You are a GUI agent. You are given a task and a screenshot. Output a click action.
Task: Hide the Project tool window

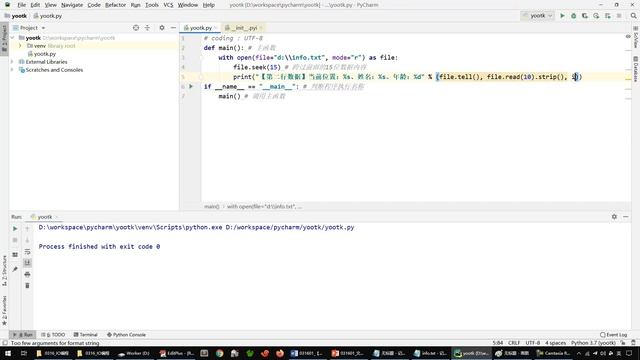pos(173,28)
